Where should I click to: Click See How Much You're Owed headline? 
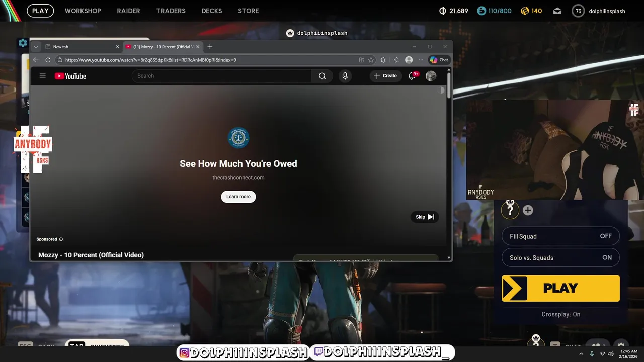[x=238, y=163]
